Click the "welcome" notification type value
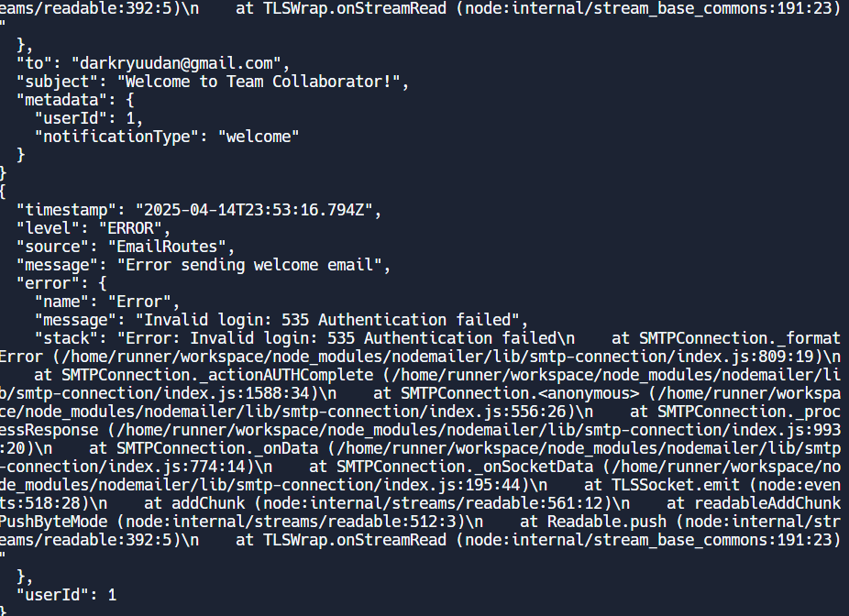The width and height of the screenshot is (849, 616). pyautogui.click(x=259, y=137)
